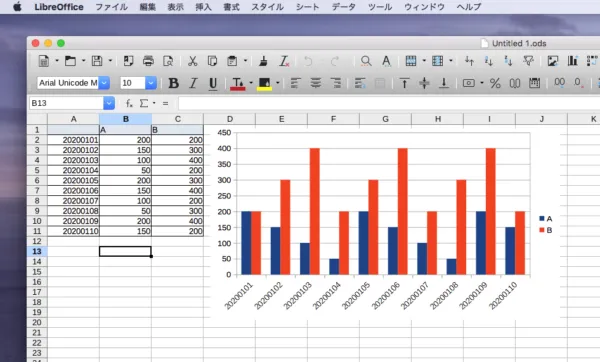Viewport: 600px width, 362px height.
Task: Format cell as percent
Action: coord(495,83)
